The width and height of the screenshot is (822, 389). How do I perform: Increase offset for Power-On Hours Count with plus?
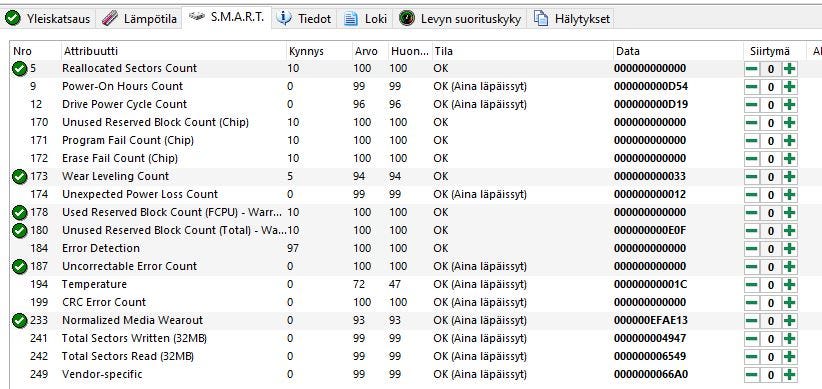[x=789, y=87]
